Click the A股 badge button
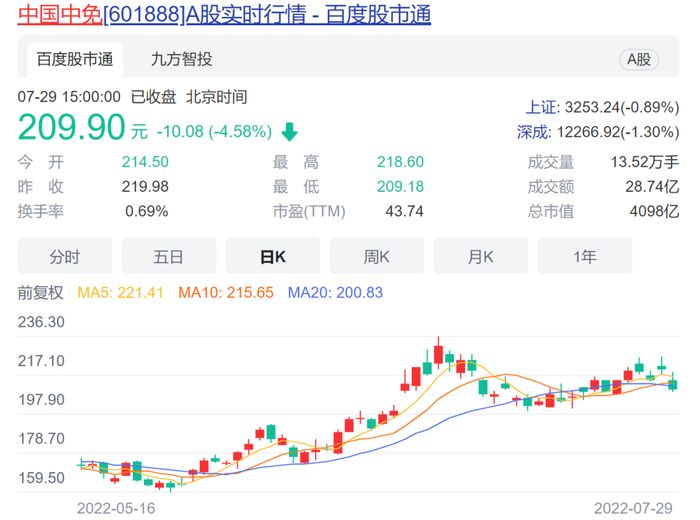The image size is (700, 520). pyautogui.click(x=639, y=59)
